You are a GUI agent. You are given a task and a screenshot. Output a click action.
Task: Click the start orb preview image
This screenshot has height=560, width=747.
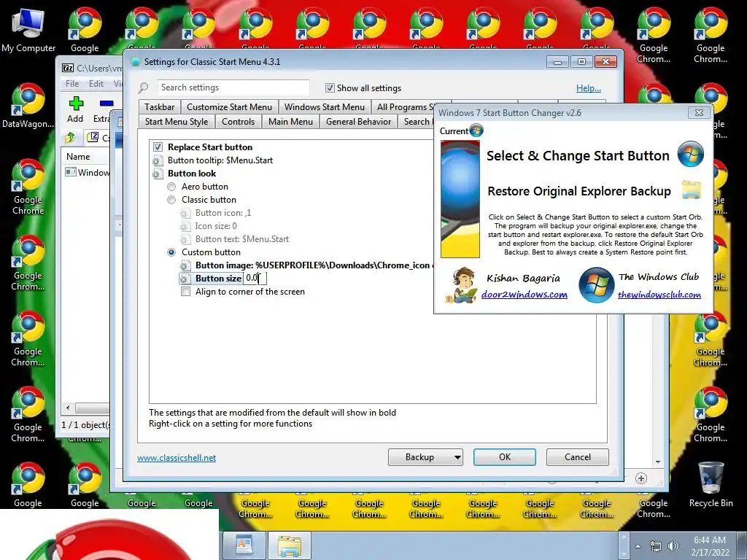[460, 198]
